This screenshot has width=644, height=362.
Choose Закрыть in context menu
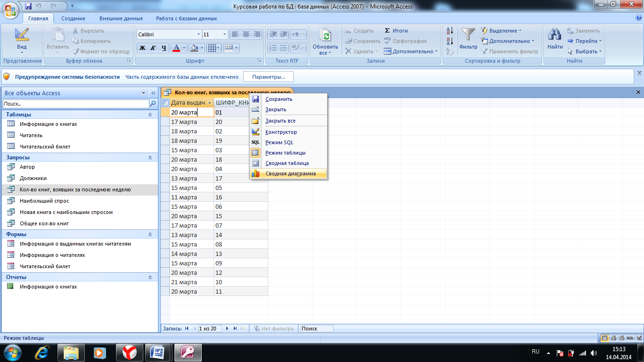point(289,109)
